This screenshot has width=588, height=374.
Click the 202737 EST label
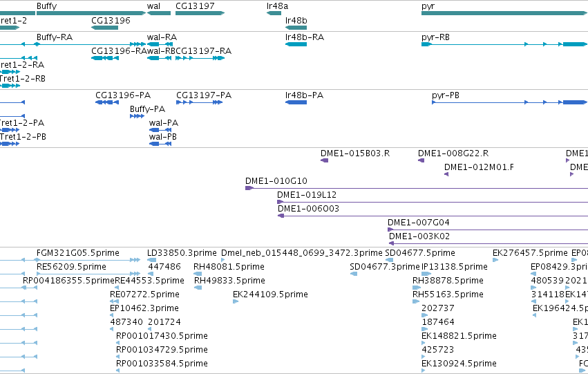click(x=438, y=309)
